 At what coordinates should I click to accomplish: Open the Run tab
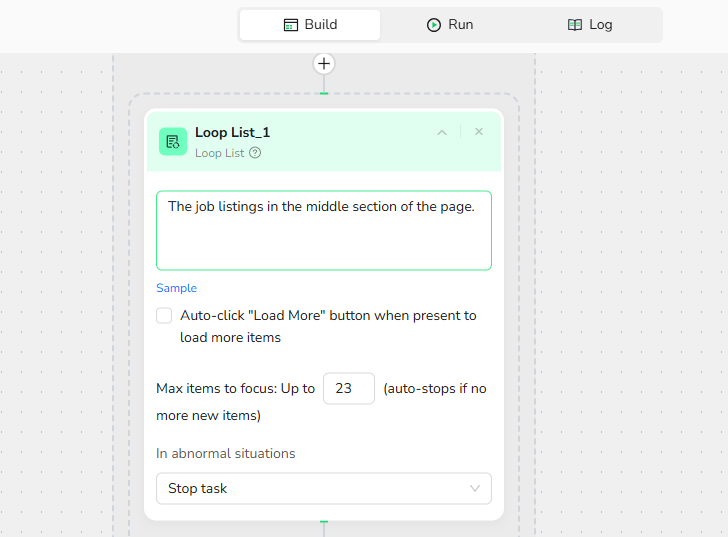(450, 25)
